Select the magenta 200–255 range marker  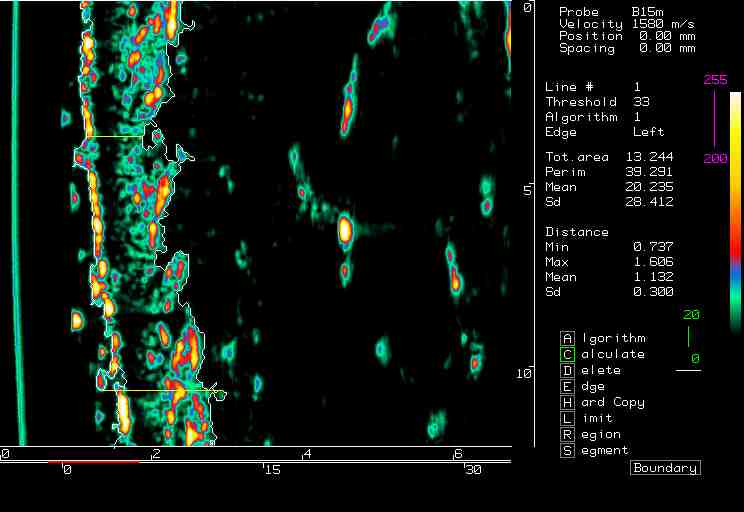[714, 122]
